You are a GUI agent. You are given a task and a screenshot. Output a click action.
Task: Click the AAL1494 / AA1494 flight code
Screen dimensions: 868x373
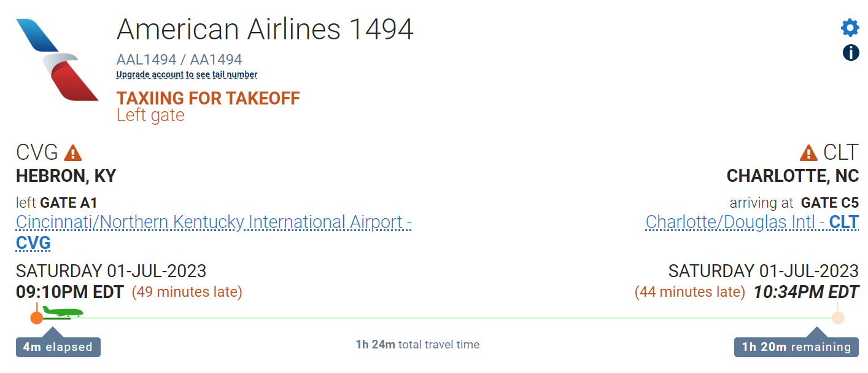(x=179, y=60)
